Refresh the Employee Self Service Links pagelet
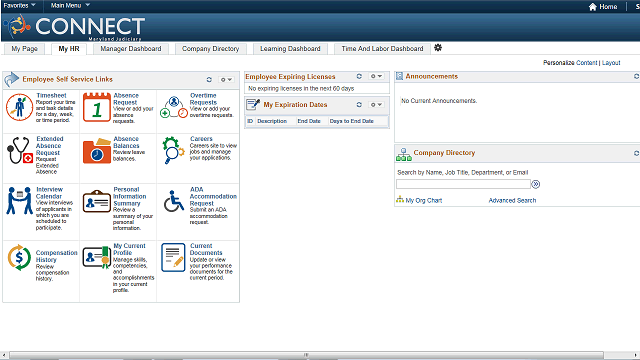The height and width of the screenshot is (360, 640). pos(209,80)
